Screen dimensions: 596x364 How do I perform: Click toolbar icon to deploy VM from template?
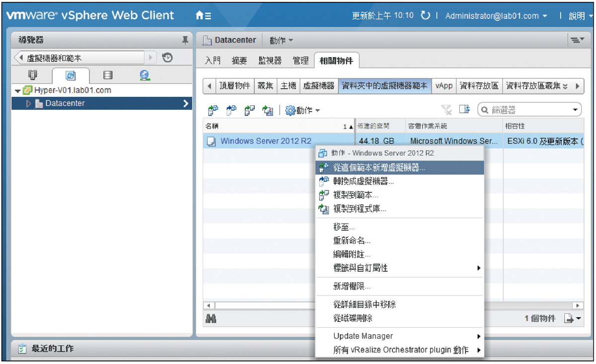tap(213, 111)
